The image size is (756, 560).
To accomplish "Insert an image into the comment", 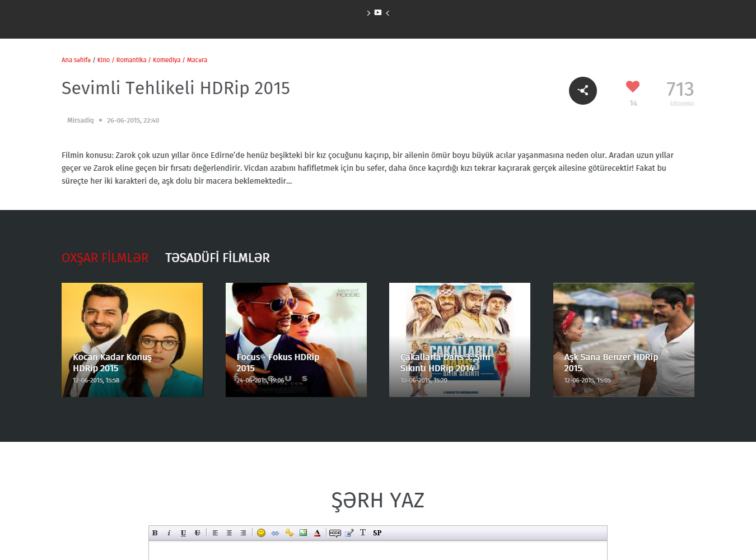I will pos(303,533).
